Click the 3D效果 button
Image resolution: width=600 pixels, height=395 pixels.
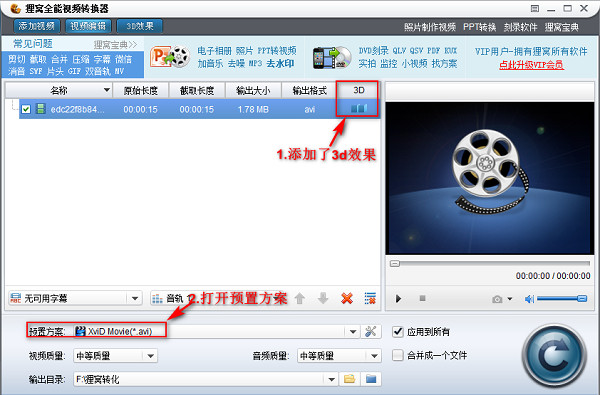tap(140, 26)
